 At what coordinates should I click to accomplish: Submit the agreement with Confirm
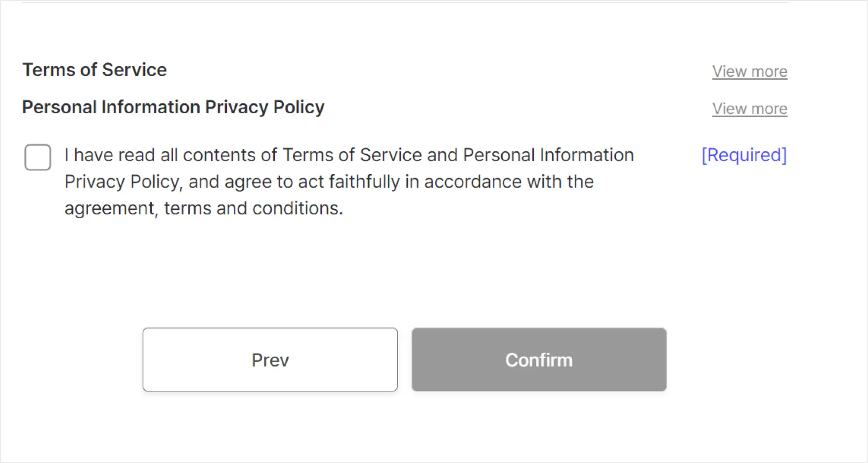539,360
